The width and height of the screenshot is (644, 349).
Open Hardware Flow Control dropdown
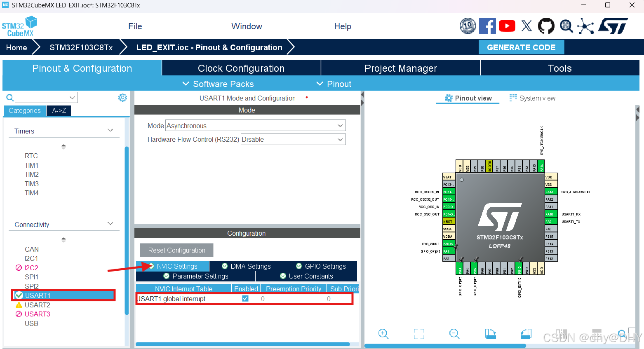(293, 139)
